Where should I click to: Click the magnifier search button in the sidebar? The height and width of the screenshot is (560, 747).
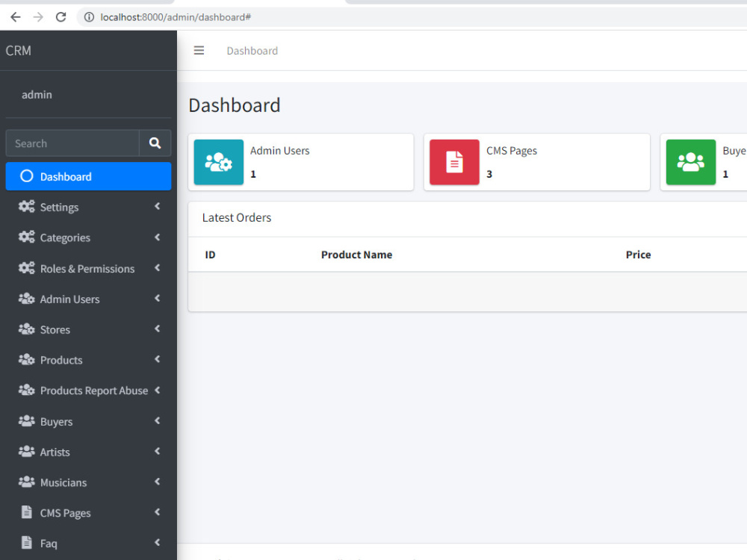click(155, 143)
